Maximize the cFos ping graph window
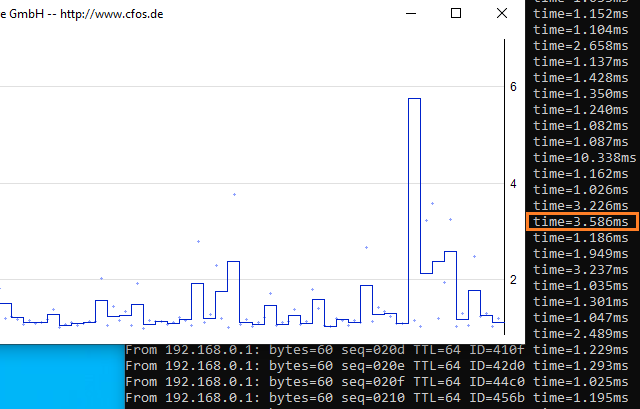Screen dimensions: 640x409 click(x=456, y=13)
